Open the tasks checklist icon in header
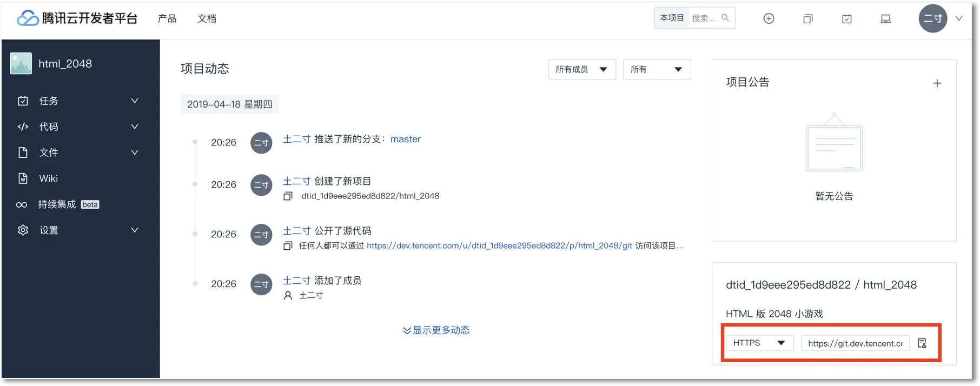This screenshot has height=386, width=980. pyautogui.click(x=847, y=19)
